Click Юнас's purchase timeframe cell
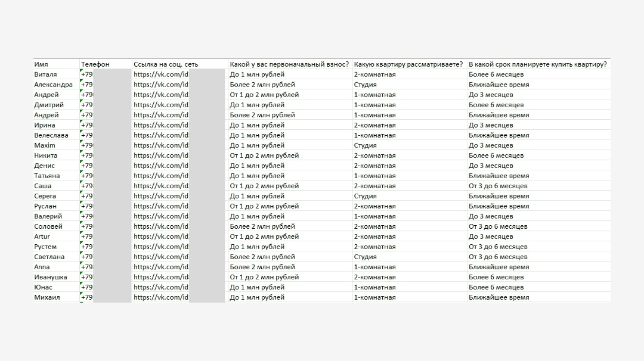The width and height of the screenshot is (644, 361). [x=496, y=287]
